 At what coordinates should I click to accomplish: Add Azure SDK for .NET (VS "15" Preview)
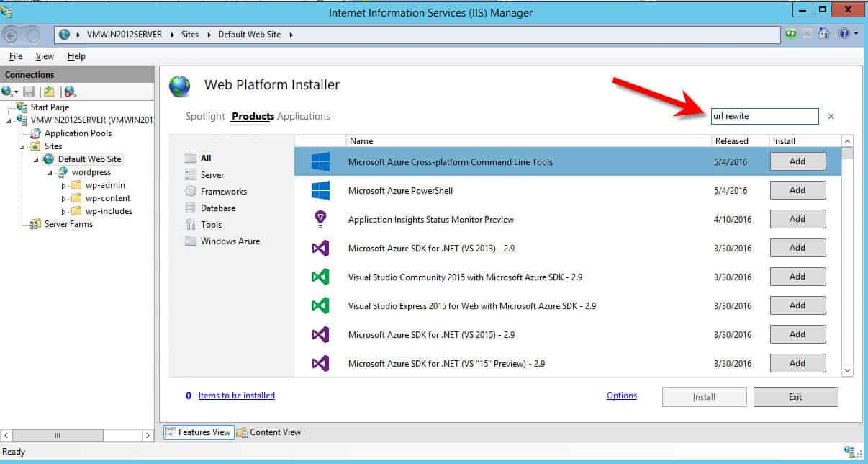coord(797,363)
